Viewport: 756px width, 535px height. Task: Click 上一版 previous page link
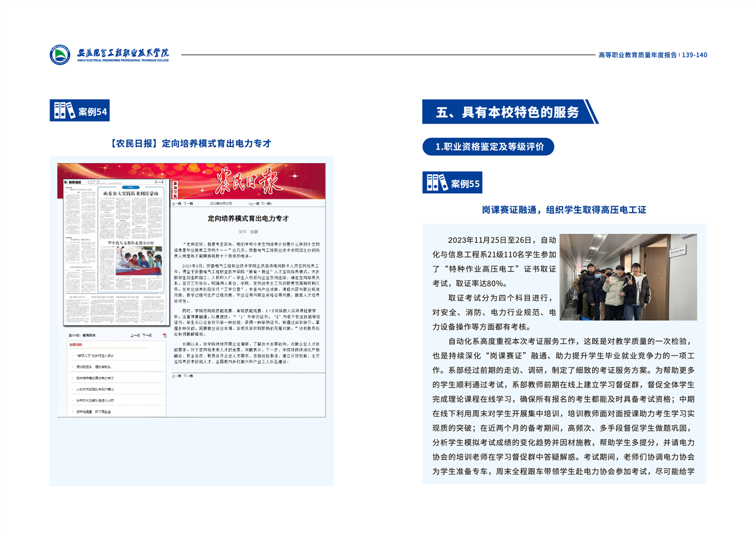135,336
